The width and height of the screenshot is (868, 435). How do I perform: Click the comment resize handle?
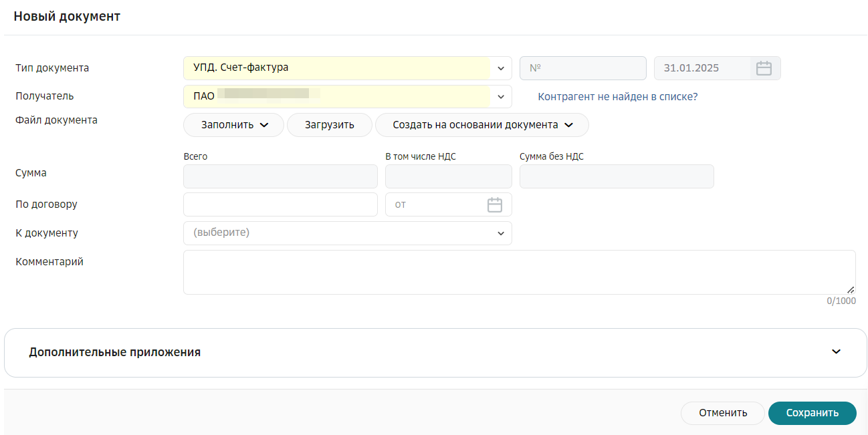click(851, 289)
